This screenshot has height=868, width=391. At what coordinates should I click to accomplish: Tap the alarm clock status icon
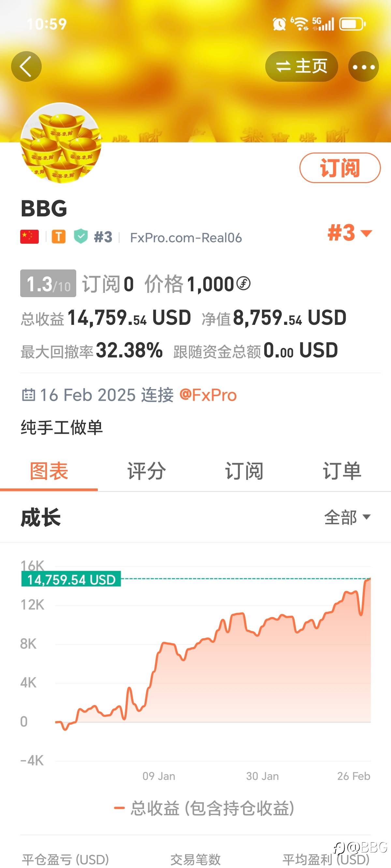[279, 24]
